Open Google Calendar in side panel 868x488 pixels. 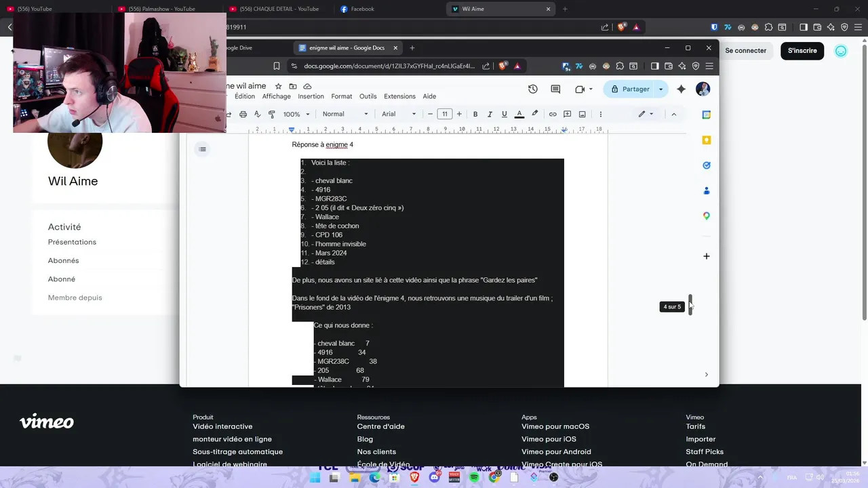pos(706,115)
